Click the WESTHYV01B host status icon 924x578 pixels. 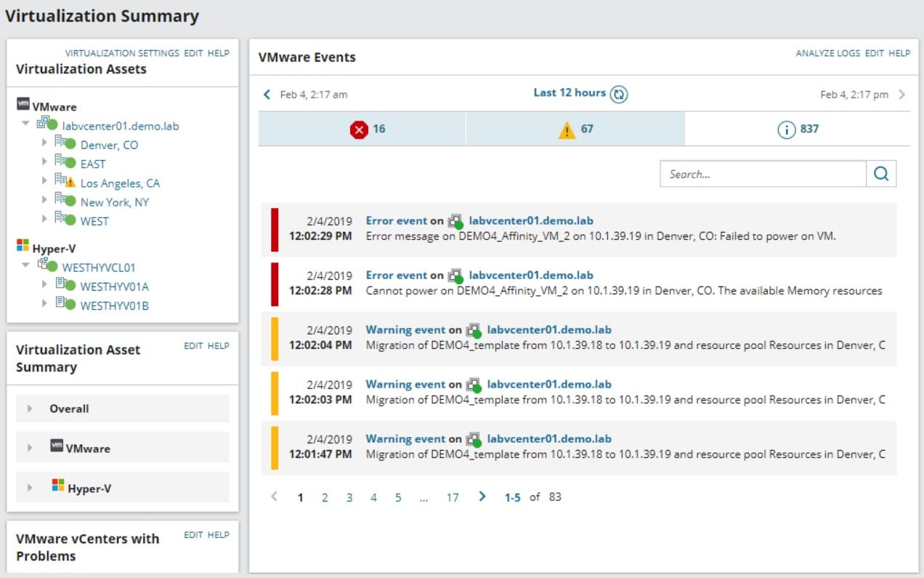point(65,303)
